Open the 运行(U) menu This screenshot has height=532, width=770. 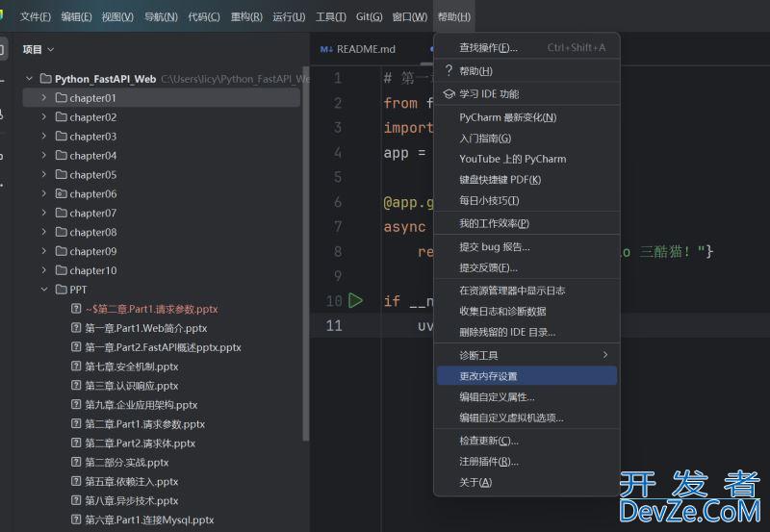[x=289, y=16]
